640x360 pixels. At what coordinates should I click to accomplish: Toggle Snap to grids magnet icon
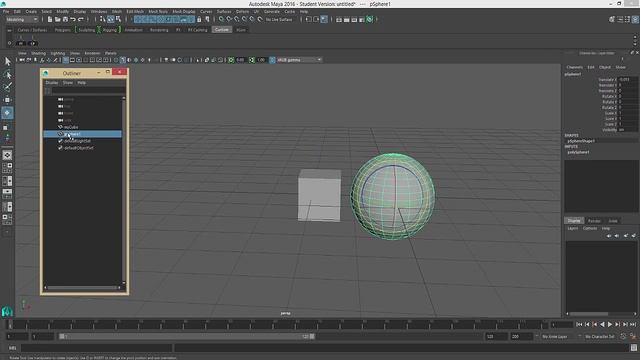[222, 19]
